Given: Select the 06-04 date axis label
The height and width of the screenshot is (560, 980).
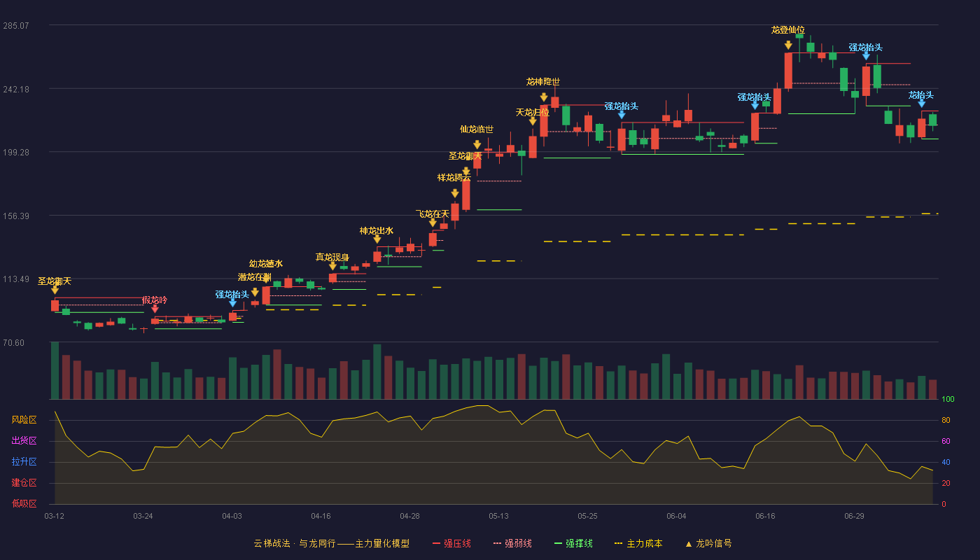Looking at the screenshot, I should tap(676, 516).
